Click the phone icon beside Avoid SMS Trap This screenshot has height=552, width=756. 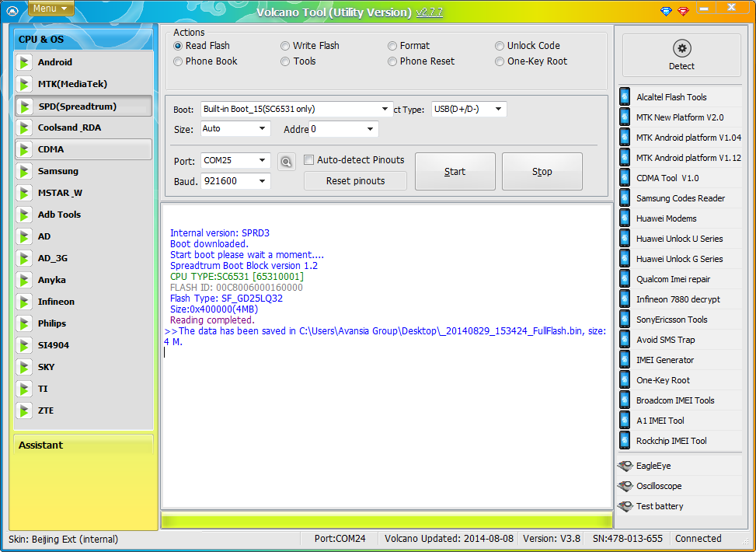coord(625,340)
